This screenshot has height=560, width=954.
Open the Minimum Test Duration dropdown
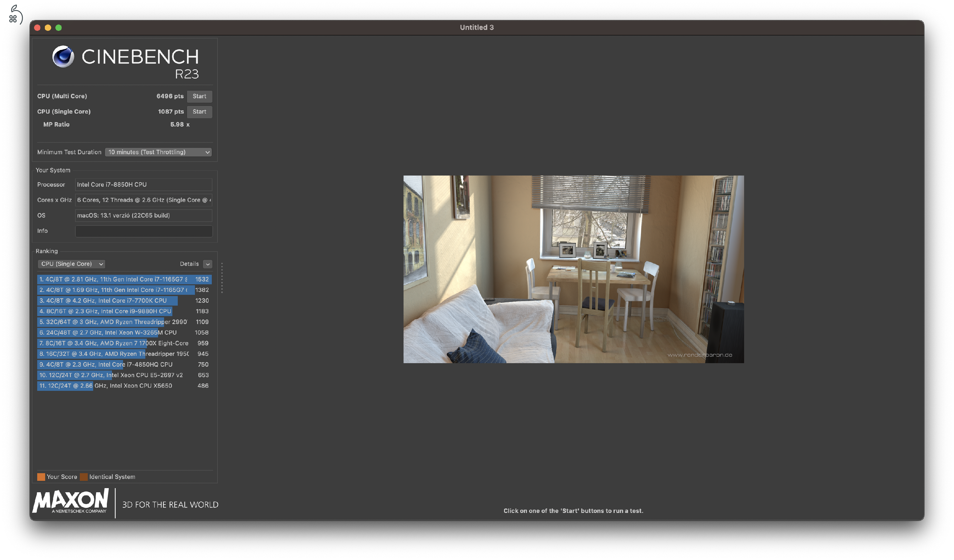point(158,152)
